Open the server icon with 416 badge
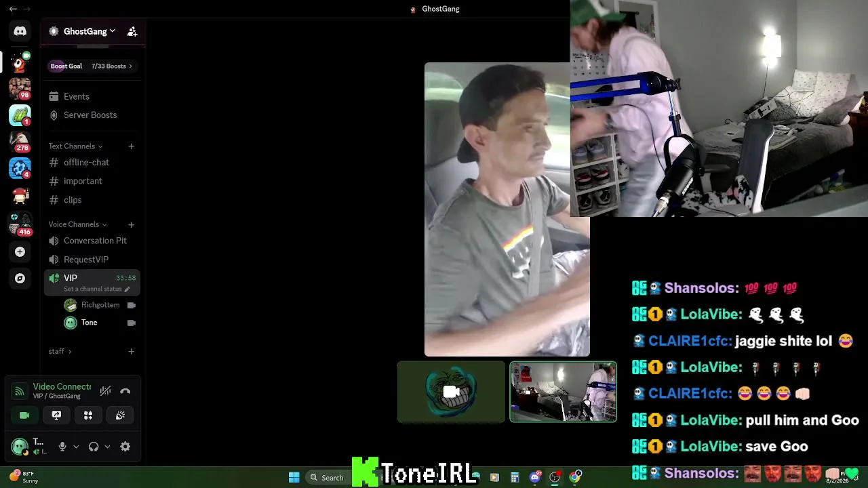Image resolution: width=868 pixels, height=488 pixels. [20, 224]
